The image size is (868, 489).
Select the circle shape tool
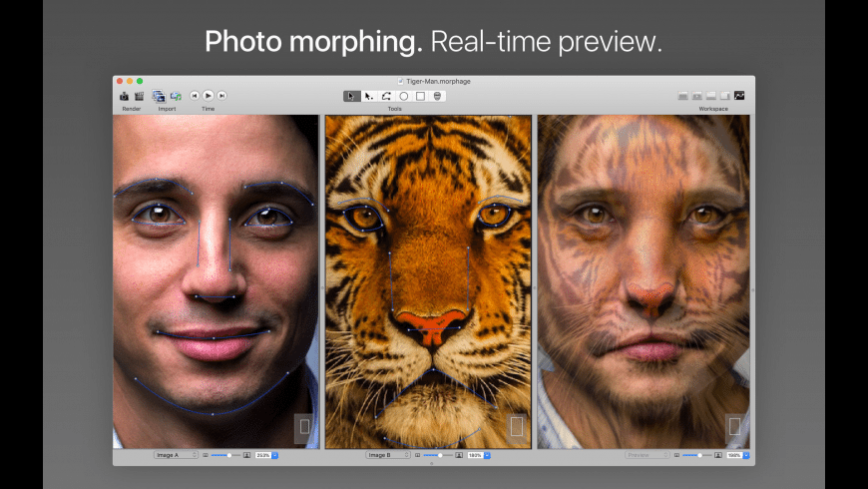(x=404, y=96)
